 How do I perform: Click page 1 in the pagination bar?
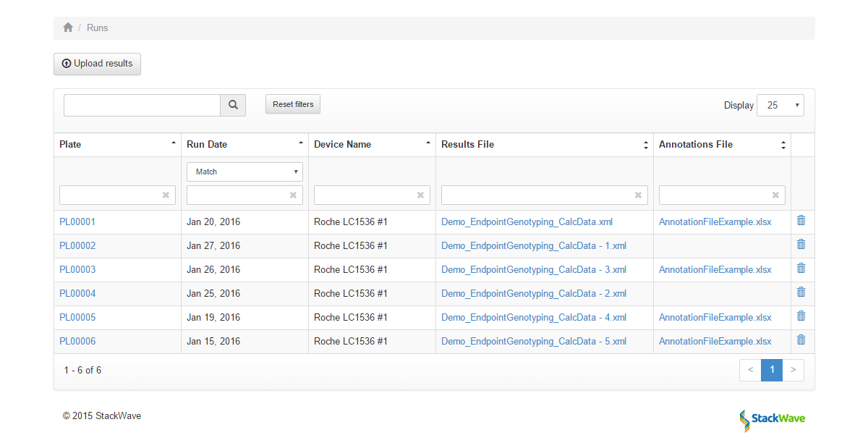click(x=771, y=370)
